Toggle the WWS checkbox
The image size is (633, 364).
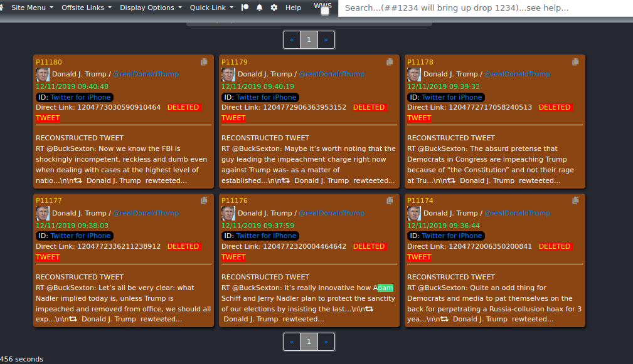click(x=324, y=11)
